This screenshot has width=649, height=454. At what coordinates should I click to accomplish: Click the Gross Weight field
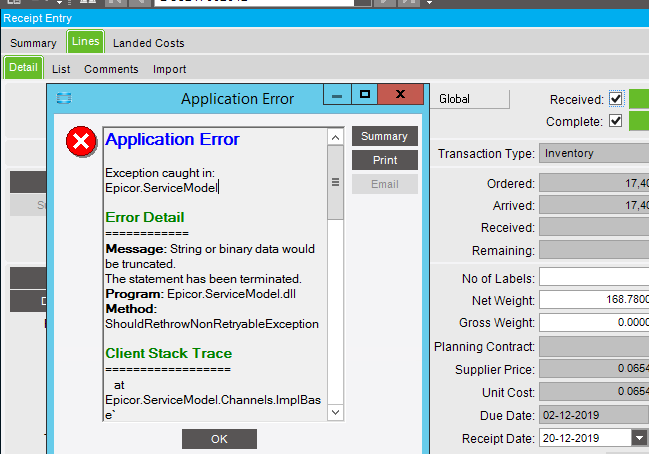tap(594, 322)
